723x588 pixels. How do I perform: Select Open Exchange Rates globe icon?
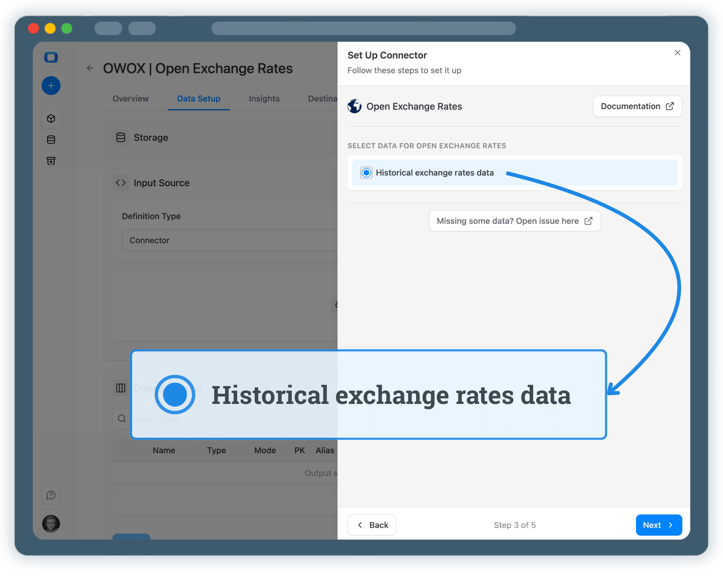tap(354, 106)
